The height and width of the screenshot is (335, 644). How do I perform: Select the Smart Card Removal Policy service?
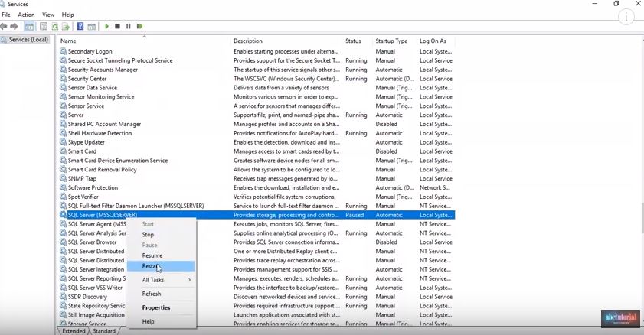(x=257, y=169)
